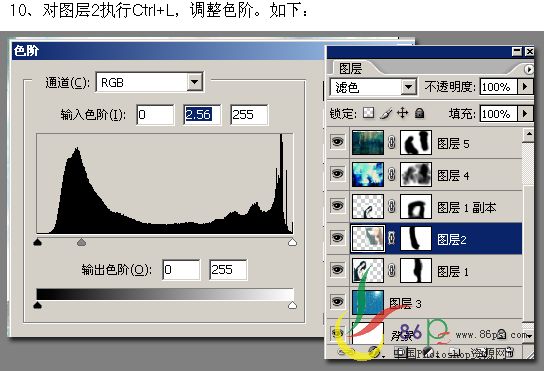Close the Layers palette window
The width and height of the screenshot is (544, 371).
[529, 51]
